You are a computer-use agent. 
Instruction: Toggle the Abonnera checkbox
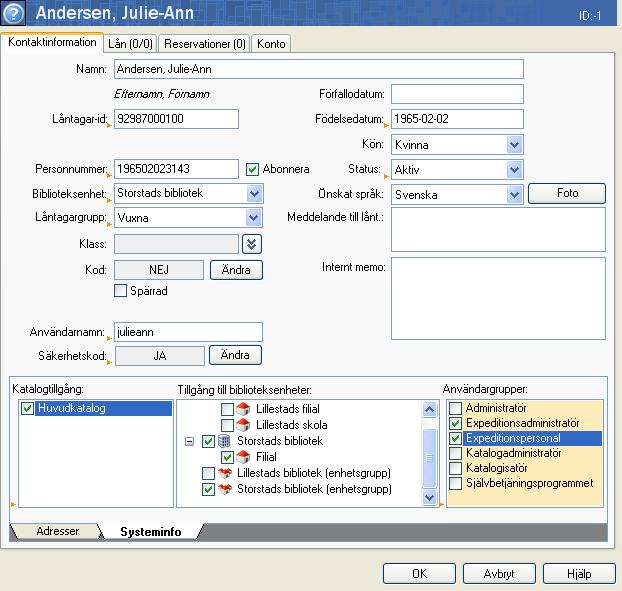(252, 169)
